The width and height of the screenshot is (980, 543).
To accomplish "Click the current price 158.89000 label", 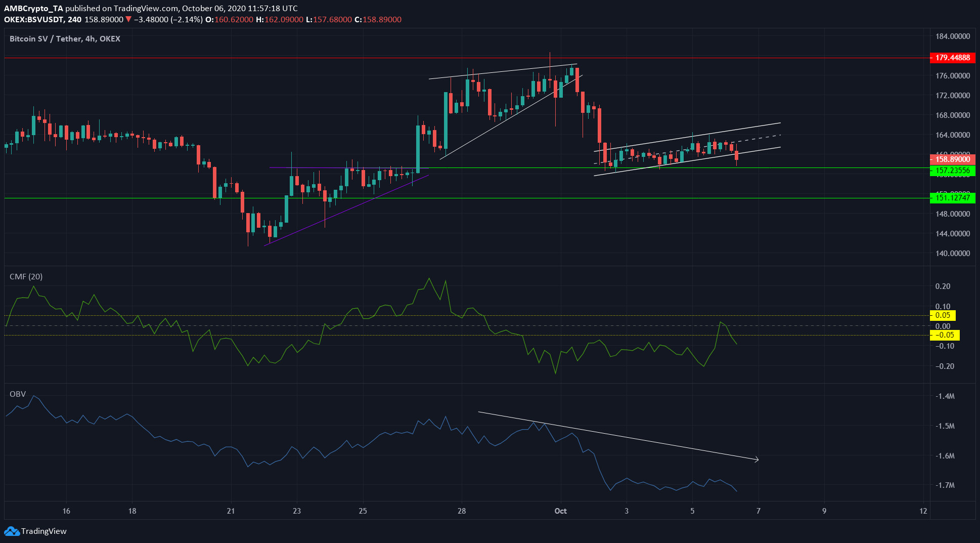I will point(953,159).
